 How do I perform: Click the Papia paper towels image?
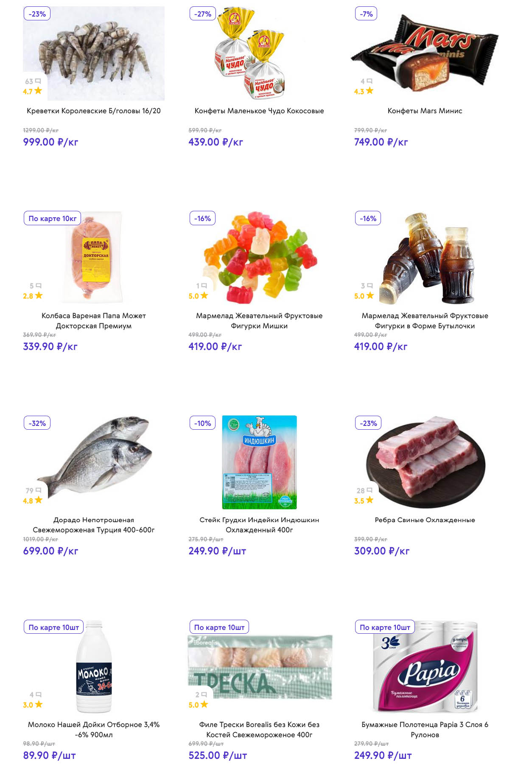(x=426, y=667)
